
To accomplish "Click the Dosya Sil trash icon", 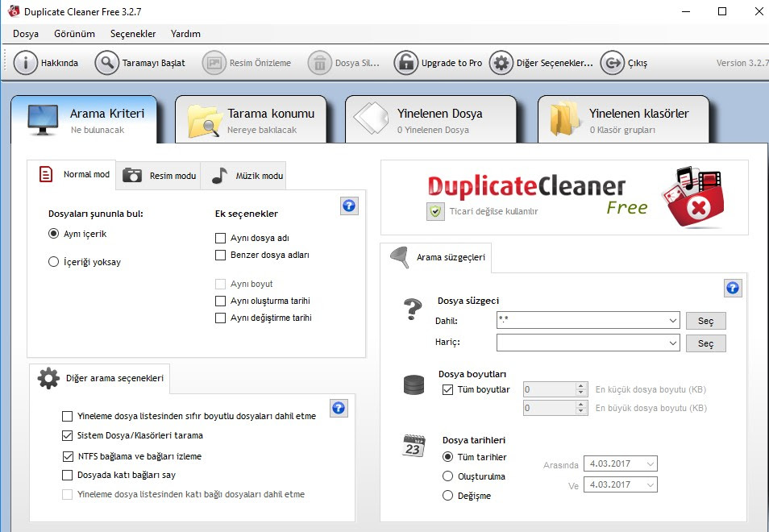I will coord(320,63).
